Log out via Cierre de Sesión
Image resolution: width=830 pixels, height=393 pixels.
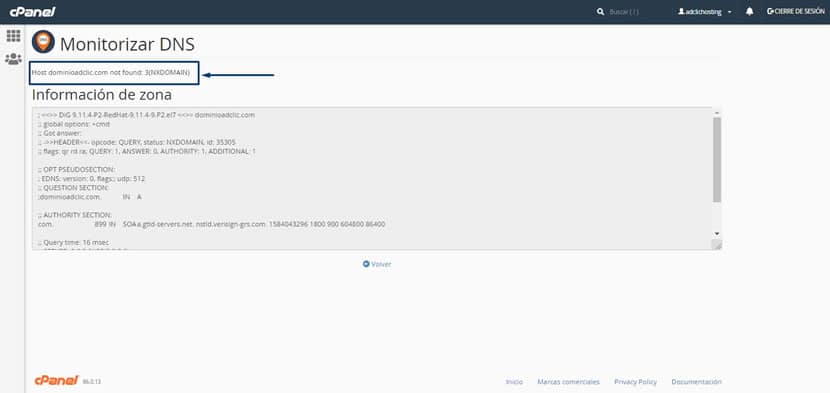pyautogui.click(x=796, y=12)
